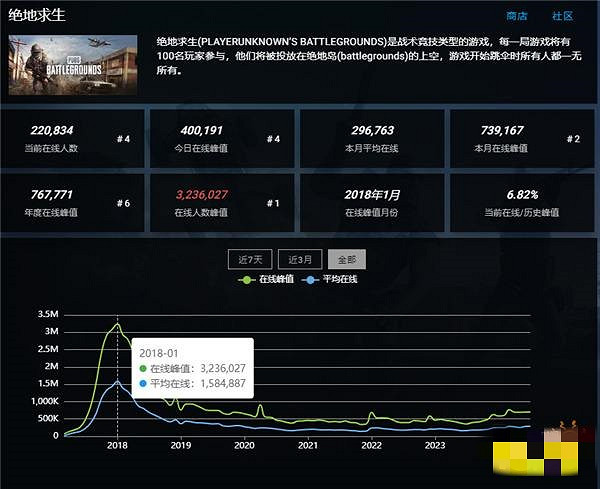Click the 年度在线峰值 767,771 stat card
Image resolution: width=600 pixels, height=489 pixels.
(73, 203)
